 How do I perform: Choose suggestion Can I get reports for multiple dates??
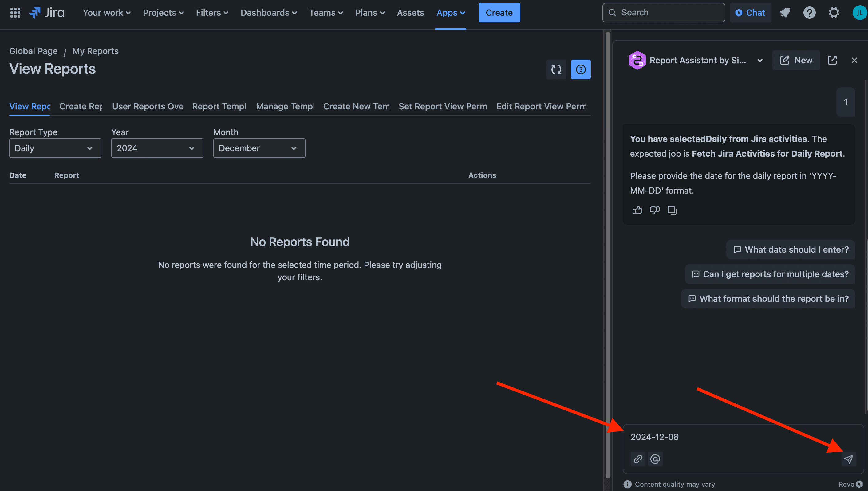[770, 274]
